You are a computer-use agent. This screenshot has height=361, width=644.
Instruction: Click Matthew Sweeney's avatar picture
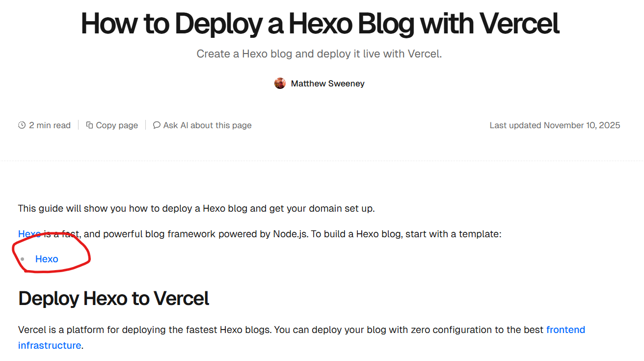280,83
